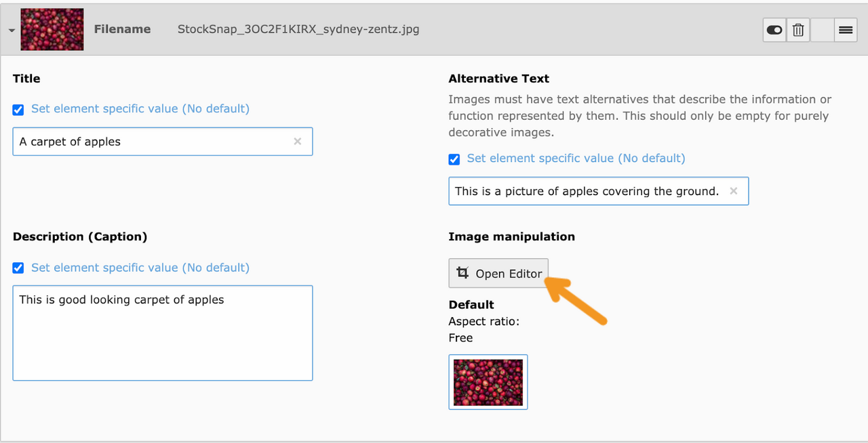Toggle visibility of the image record
Viewport: 868px width, 443px height.
(x=774, y=30)
